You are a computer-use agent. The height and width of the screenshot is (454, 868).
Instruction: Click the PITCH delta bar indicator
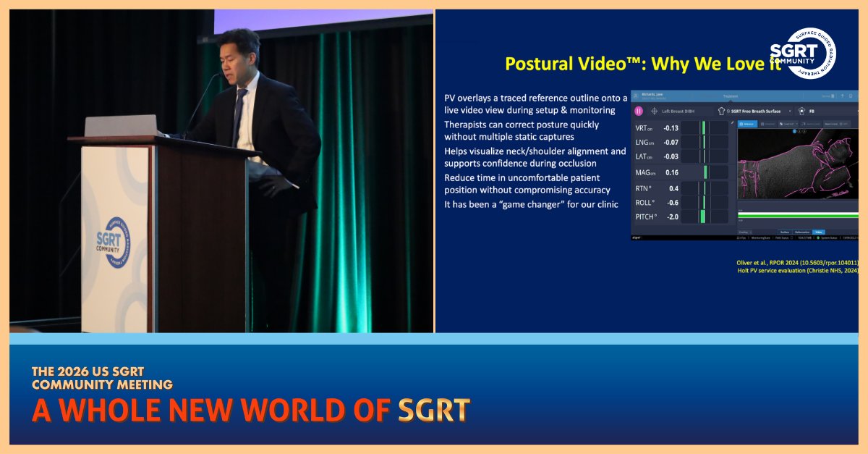(x=705, y=217)
